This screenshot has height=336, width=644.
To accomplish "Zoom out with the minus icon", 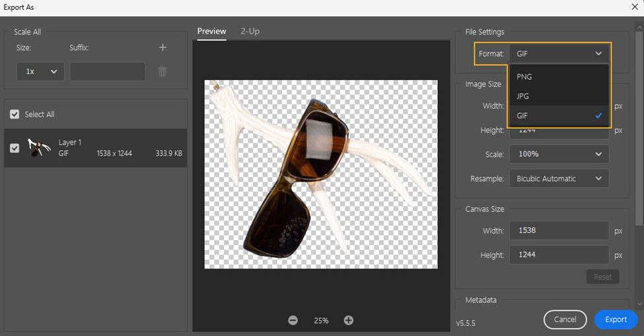I will pos(293,320).
